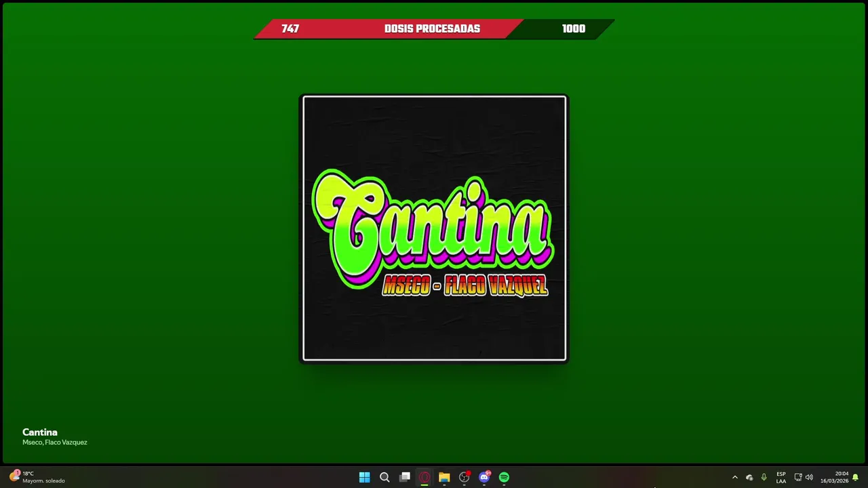Show hidden system tray icons
Viewport: 868px width, 488px height.
point(734,477)
